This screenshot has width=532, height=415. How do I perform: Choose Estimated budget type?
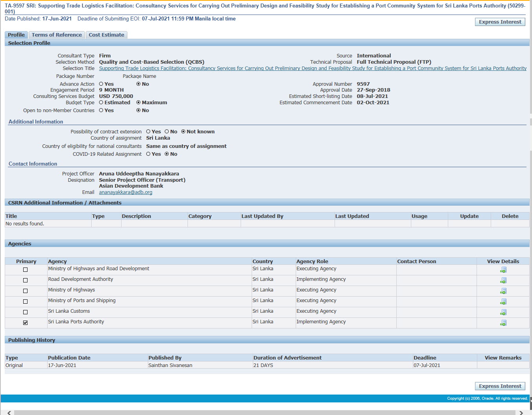101,102
